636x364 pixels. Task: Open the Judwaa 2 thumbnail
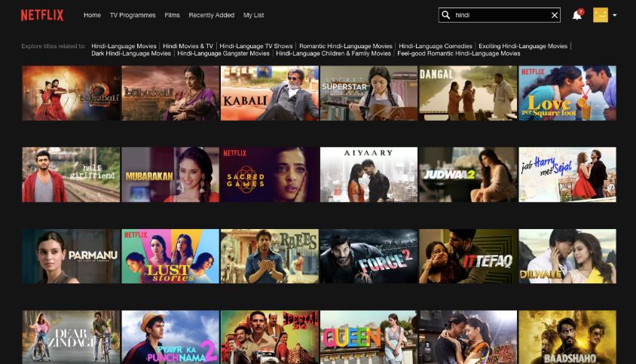pyautogui.click(x=468, y=175)
